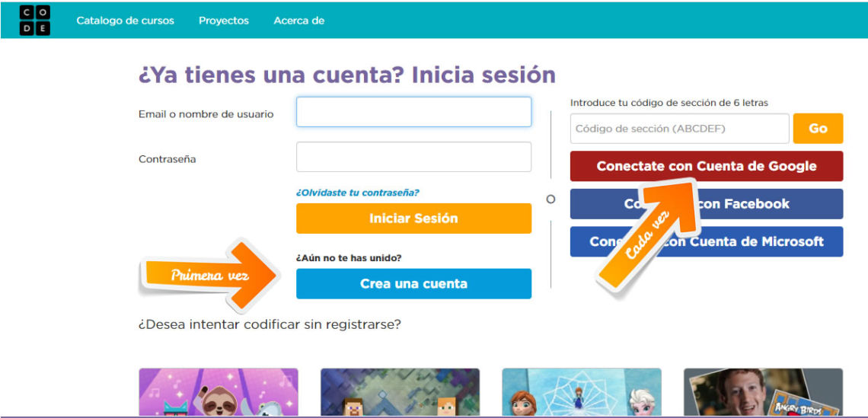The height and width of the screenshot is (418, 868).
Task: Open the Angry Birds tutorial thumbnail
Action: coord(763,392)
